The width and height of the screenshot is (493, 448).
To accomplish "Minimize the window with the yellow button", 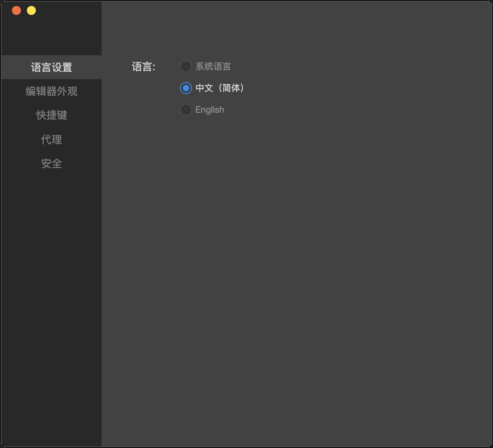I will pos(31,10).
